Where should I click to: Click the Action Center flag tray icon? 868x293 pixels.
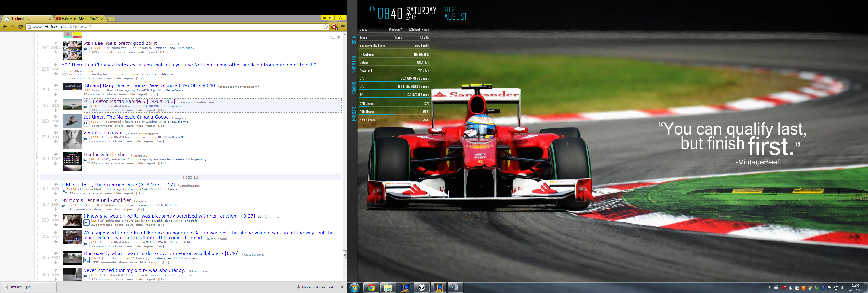(x=829, y=288)
